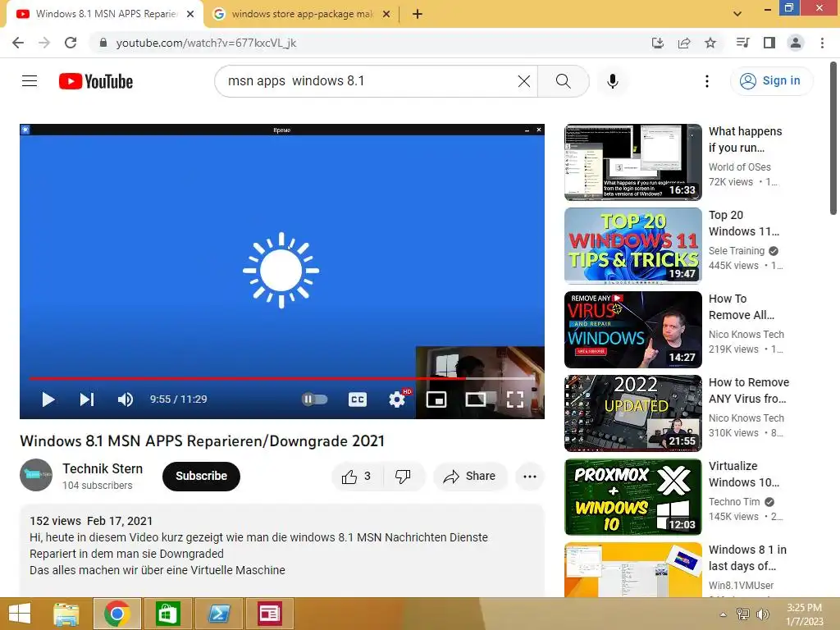Open the Chrome three-dot menu

click(x=822, y=43)
